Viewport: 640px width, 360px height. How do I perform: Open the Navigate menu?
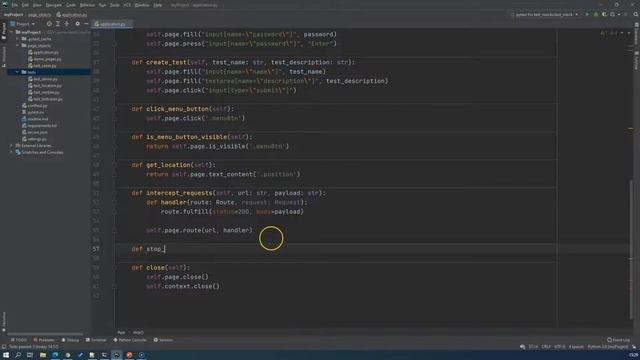coord(53,5)
